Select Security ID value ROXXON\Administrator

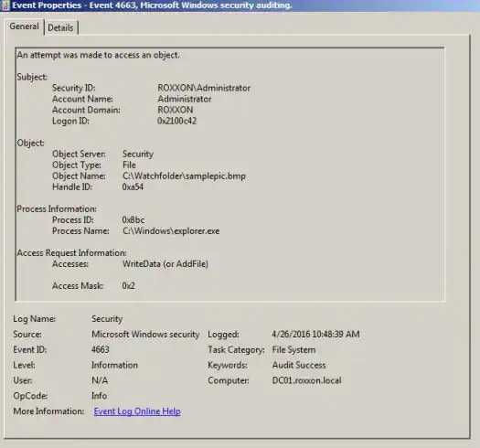pyautogui.click(x=204, y=88)
